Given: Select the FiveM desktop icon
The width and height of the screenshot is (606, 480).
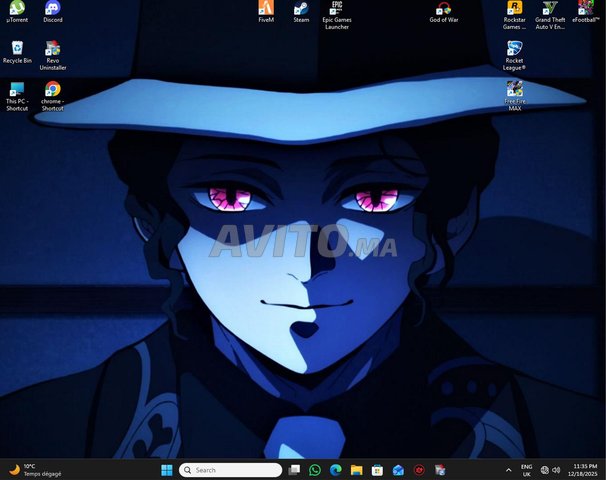Looking at the screenshot, I should pyautogui.click(x=266, y=10).
